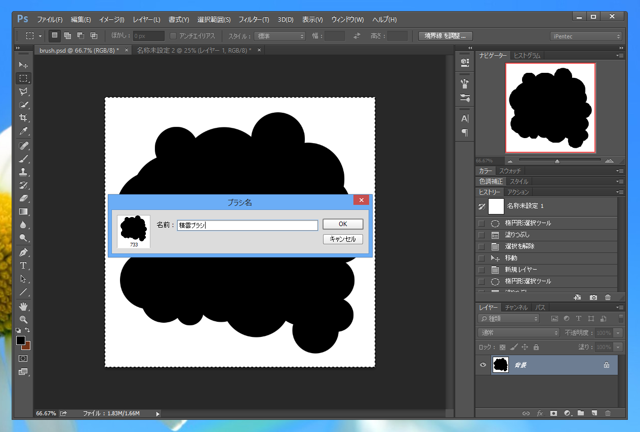
Task: Select the Zoom tool in toolbox
Action: (23, 320)
